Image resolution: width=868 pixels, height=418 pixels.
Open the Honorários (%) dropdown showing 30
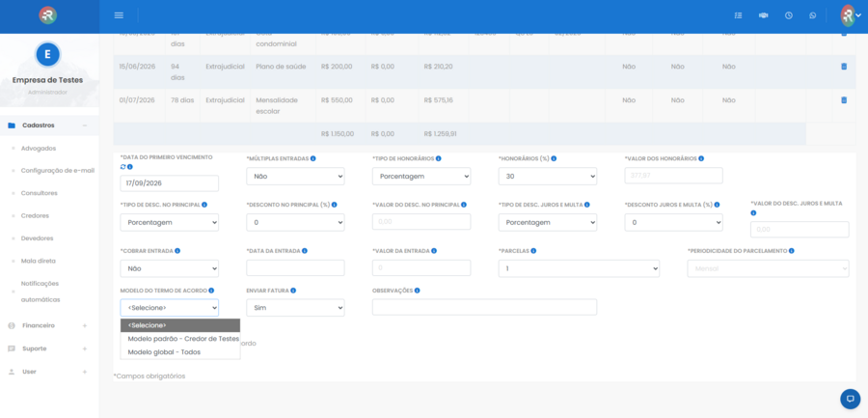click(x=548, y=177)
